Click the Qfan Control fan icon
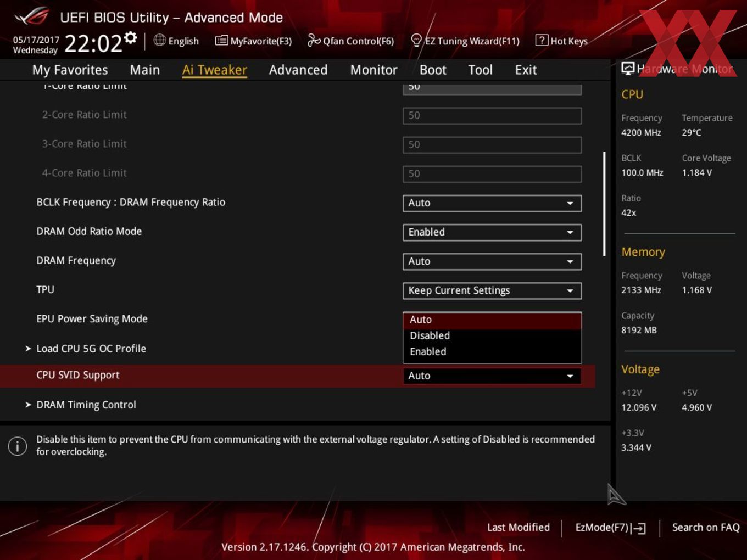 click(x=314, y=40)
